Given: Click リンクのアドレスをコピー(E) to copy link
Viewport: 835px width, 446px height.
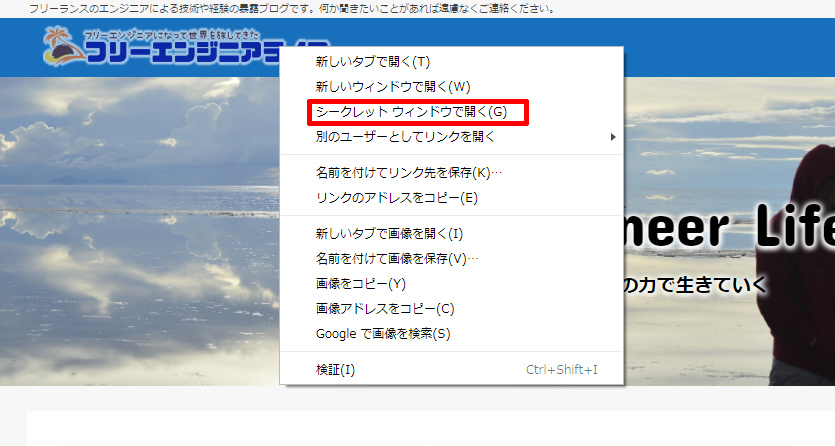Looking at the screenshot, I should [x=396, y=198].
